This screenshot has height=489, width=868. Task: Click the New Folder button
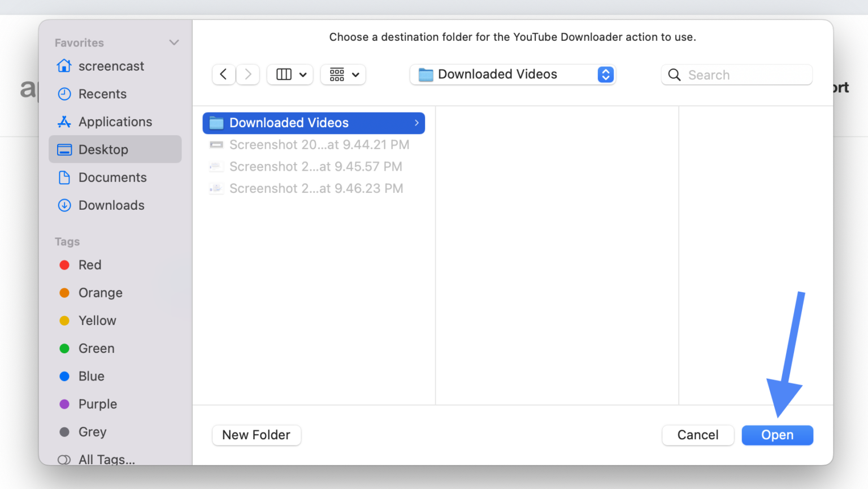pos(256,435)
